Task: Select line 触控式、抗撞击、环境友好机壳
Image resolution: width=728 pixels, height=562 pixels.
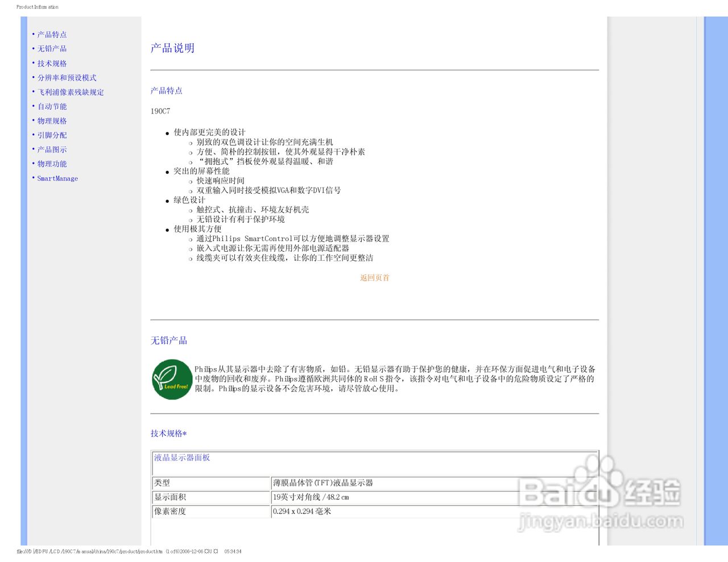Action: pos(253,210)
